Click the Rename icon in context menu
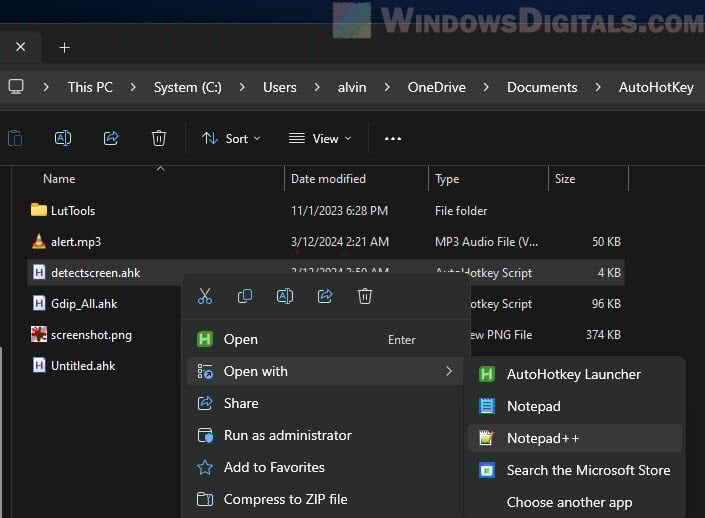This screenshot has width=705, height=518. [x=285, y=296]
